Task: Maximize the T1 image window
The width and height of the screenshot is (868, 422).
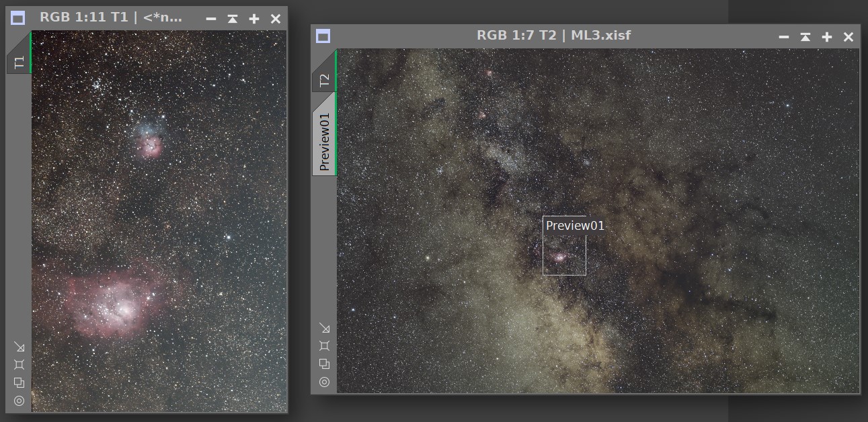Action: 253,19
